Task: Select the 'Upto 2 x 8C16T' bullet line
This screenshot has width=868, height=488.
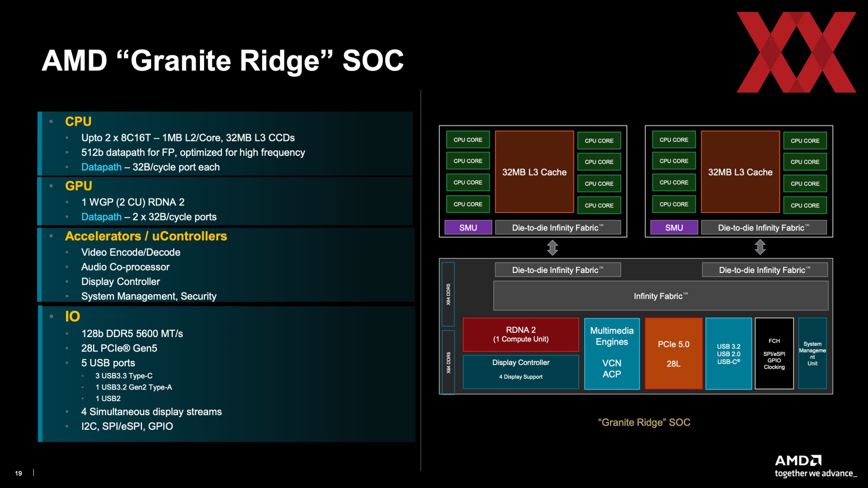Action: pyautogui.click(x=188, y=138)
